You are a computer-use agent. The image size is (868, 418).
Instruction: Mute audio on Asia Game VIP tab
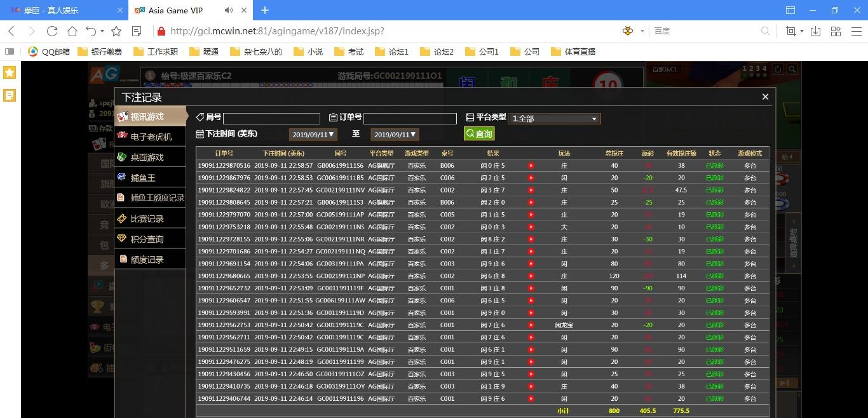229,10
